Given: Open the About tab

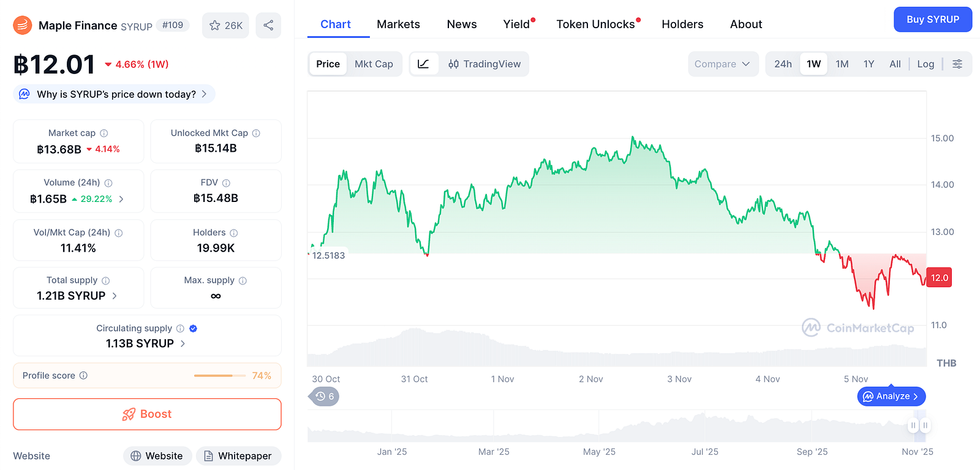Looking at the screenshot, I should 746,24.
